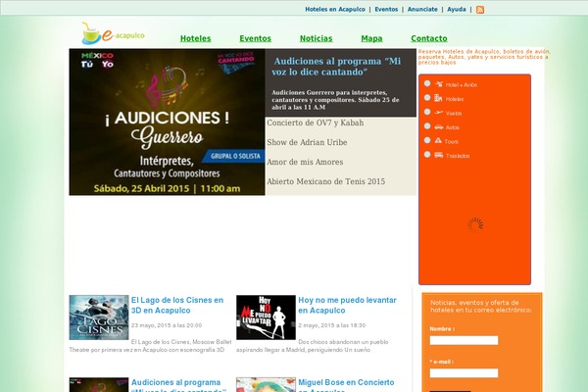Screen dimensions: 588x392
Task: Open the Mapa navigation item
Action: pos(371,38)
